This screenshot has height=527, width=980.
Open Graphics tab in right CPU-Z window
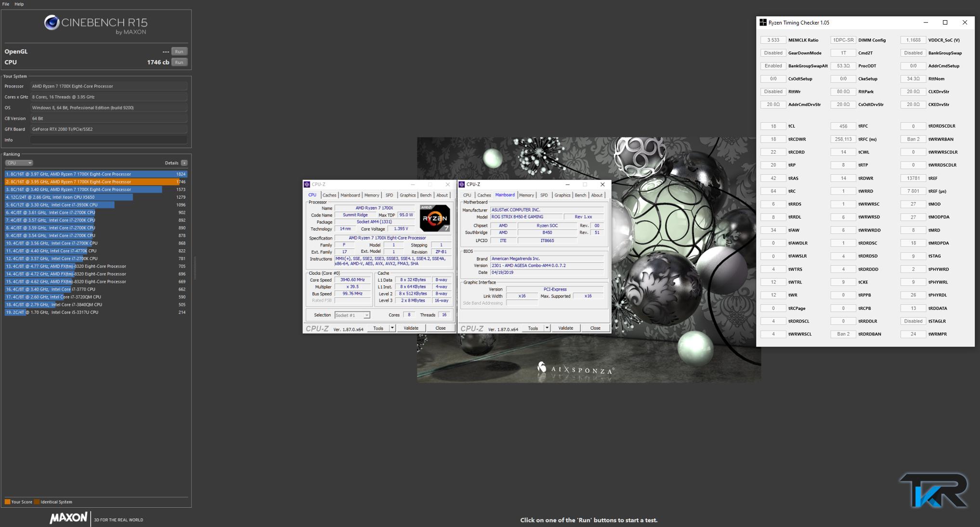[x=562, y=195]
